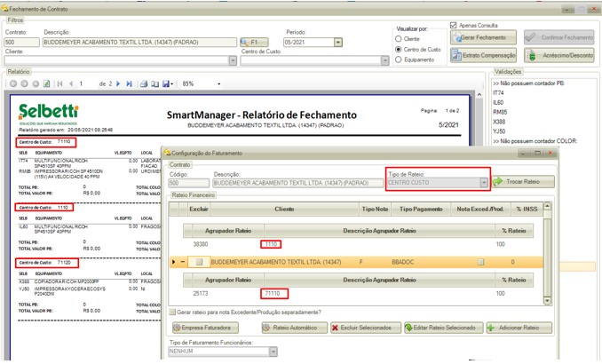
Task: Select Cliente visualization radio button
Action: click(x=399, y=39)
